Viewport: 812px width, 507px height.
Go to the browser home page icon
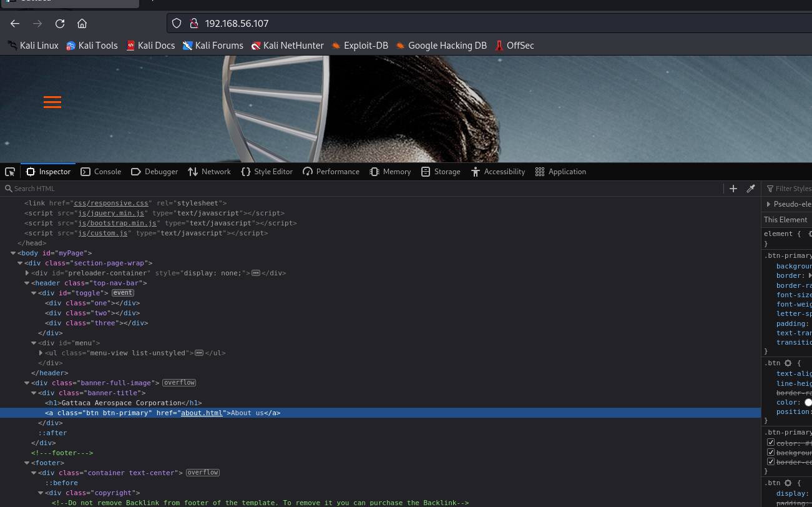[82, 24]
